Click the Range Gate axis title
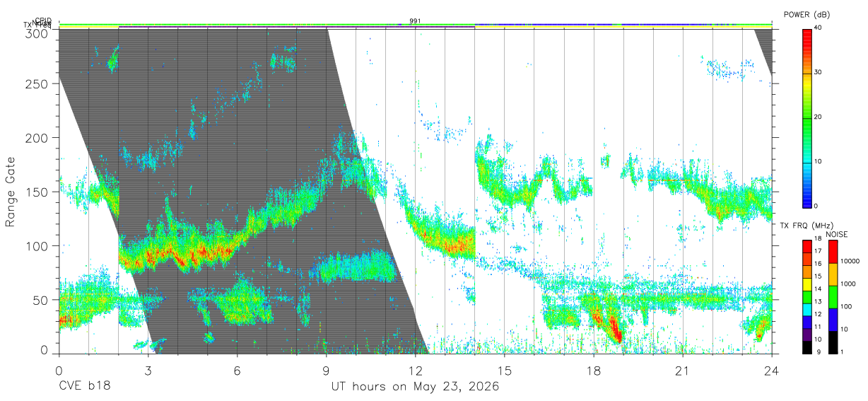868x401 pixels. tap(11, 192)
